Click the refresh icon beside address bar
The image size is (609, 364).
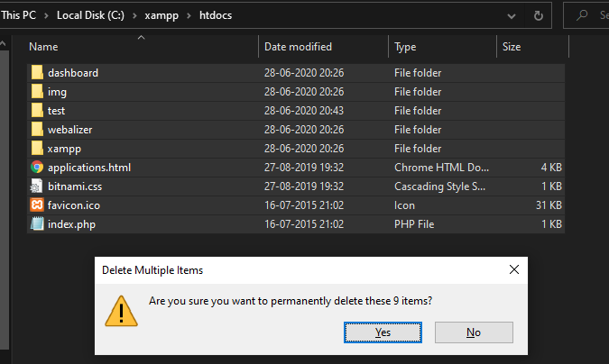(538, 16)
